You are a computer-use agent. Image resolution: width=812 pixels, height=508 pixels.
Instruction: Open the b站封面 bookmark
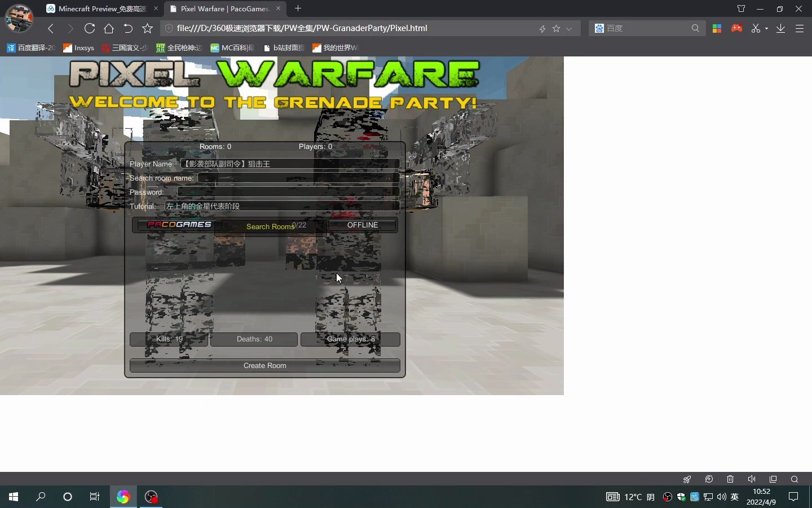coord(284,48)
